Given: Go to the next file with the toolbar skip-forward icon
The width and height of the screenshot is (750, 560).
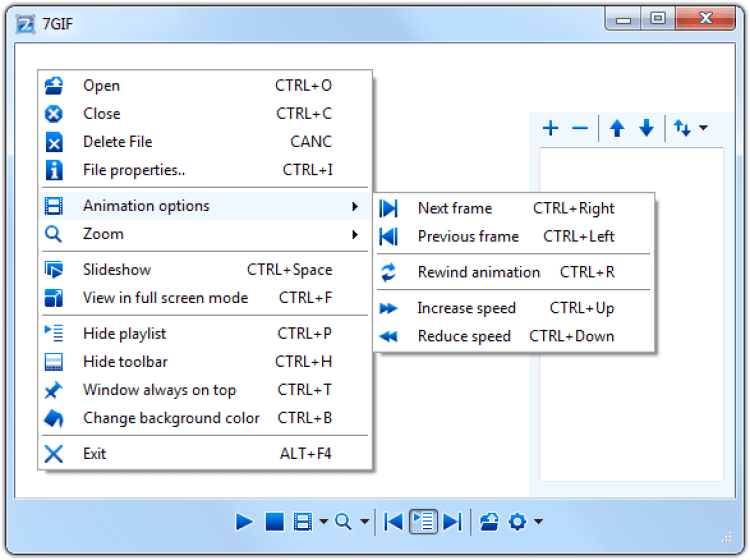Looking at the screenshot, I should pos(452,522).
